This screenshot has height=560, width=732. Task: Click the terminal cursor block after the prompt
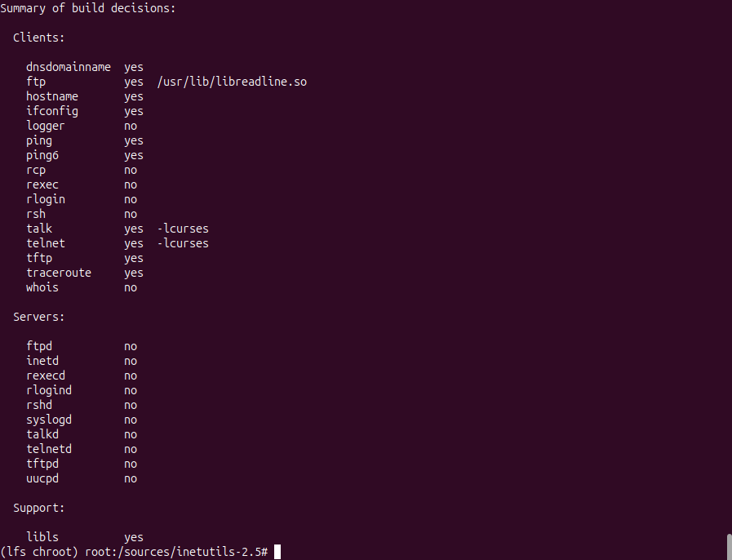(277, 552)
